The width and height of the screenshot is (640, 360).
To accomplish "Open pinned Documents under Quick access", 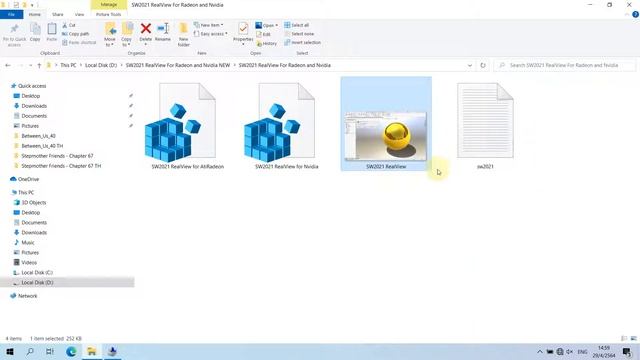I will [34, 116].
